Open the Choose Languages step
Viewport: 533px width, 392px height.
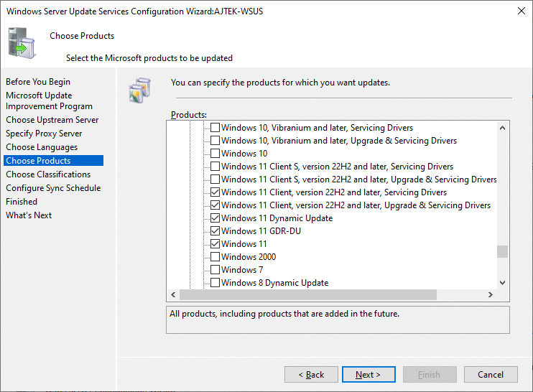click(42, 147)
